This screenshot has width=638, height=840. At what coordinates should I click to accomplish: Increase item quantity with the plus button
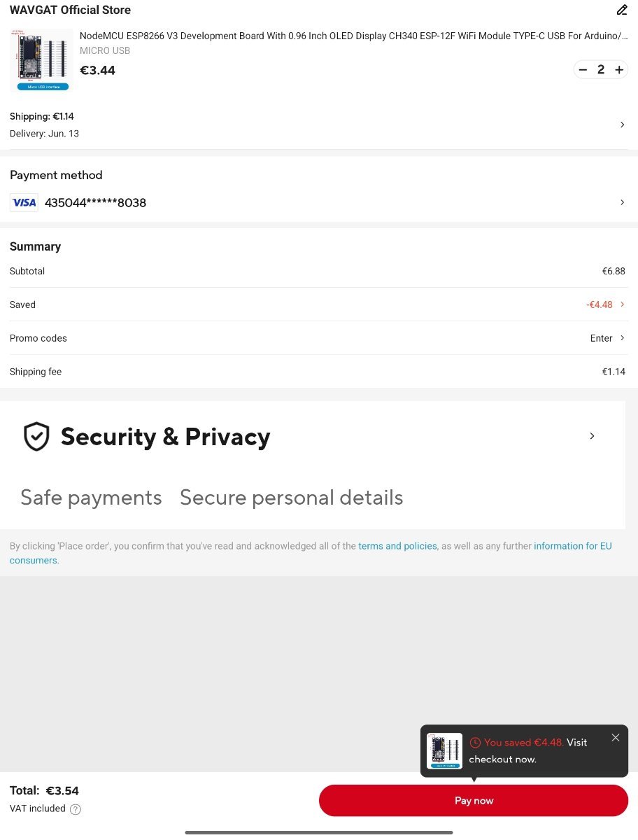pos(619,70)
